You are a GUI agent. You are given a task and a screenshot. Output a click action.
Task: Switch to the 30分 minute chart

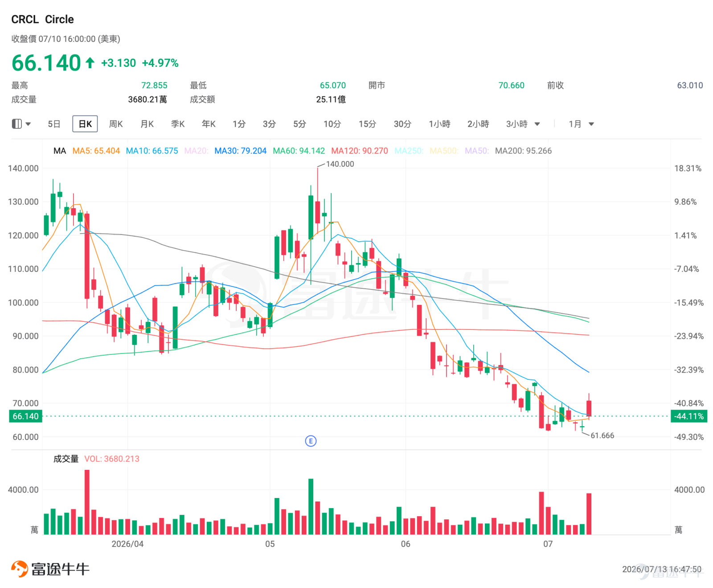click(x=402, y=124)
